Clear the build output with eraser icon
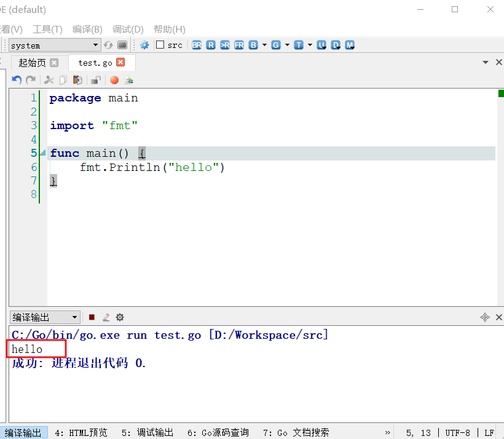Screen dimensions: 504x439 pos(106,317)
